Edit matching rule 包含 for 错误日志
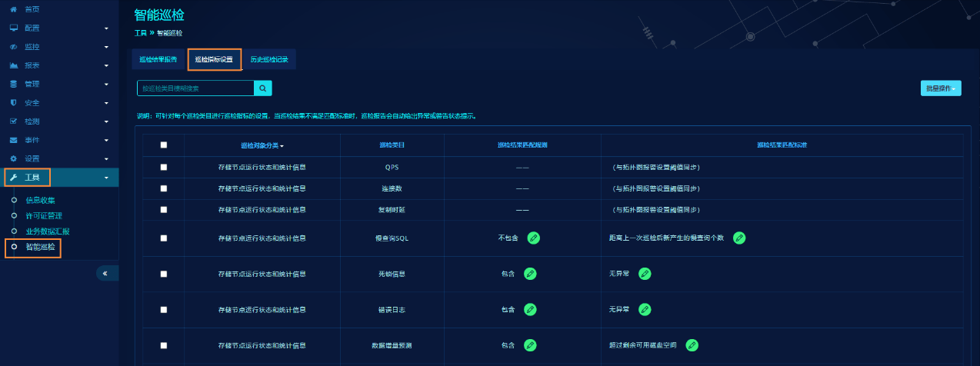 tap(530, 309)
